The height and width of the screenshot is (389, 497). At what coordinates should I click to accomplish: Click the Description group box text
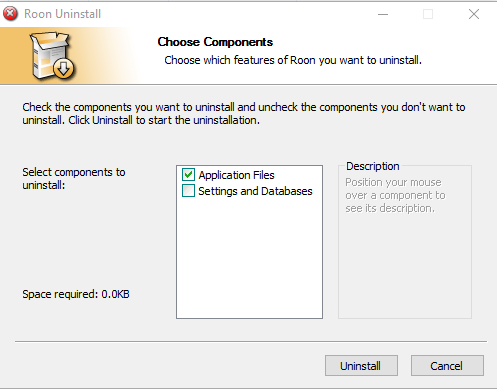[395, 195]
